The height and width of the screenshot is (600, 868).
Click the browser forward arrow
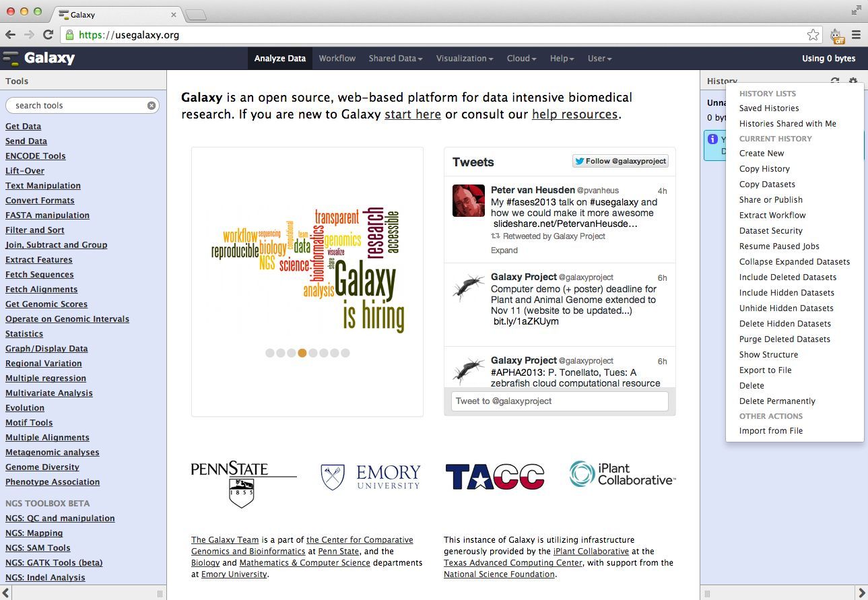pyautogui.click(x=29, y=34)
